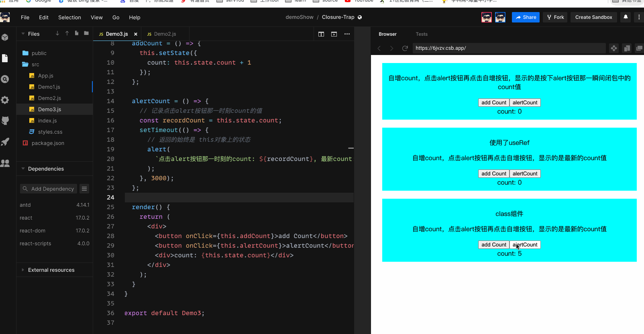Open the View menu

coord(97,17)
